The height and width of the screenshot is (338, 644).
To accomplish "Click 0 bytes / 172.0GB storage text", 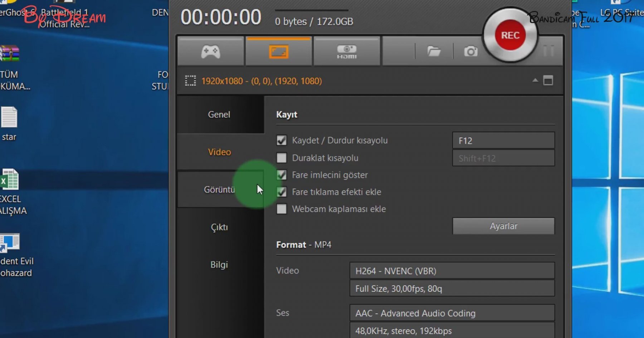I will tap(314, 21).
